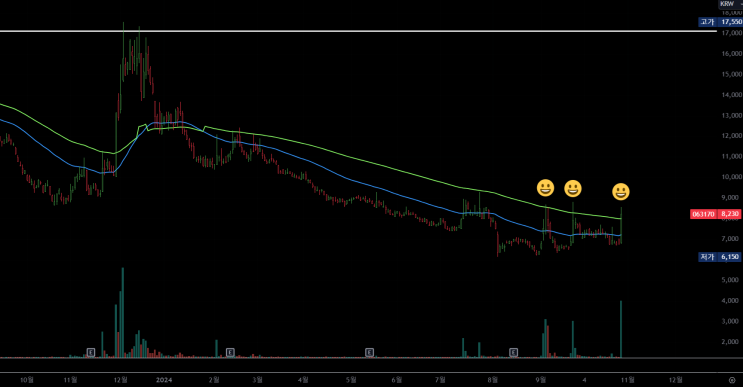Click the red 063170 8,230 price label
743x387 pixels.
715,214
